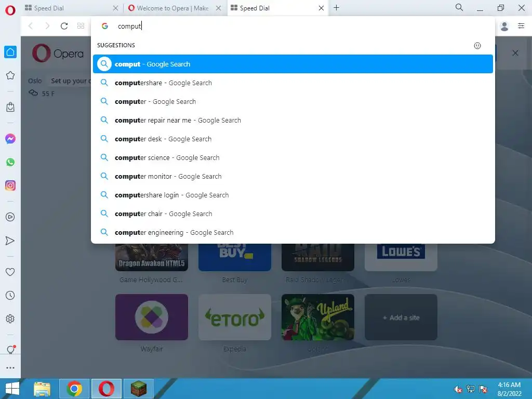Open the Upland speed dial tile
The image size is (532, 399).
tap(318, 317)
